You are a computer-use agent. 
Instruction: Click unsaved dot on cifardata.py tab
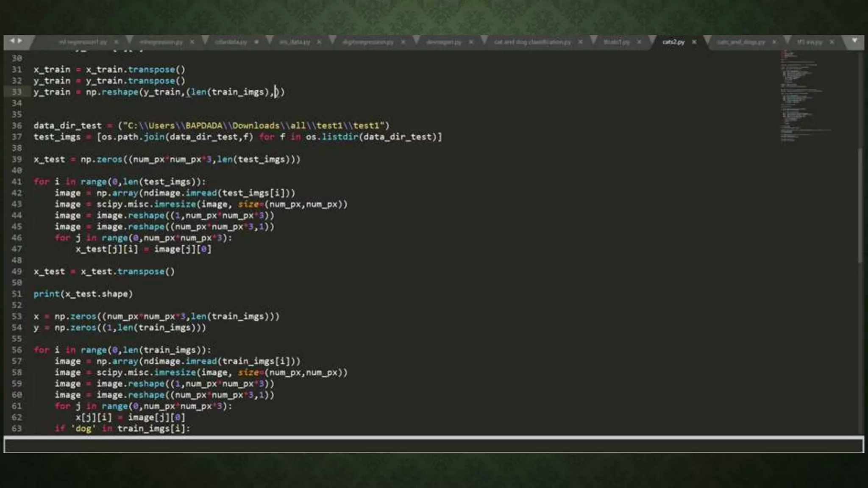pyautogui.click(x=256, y=42)
